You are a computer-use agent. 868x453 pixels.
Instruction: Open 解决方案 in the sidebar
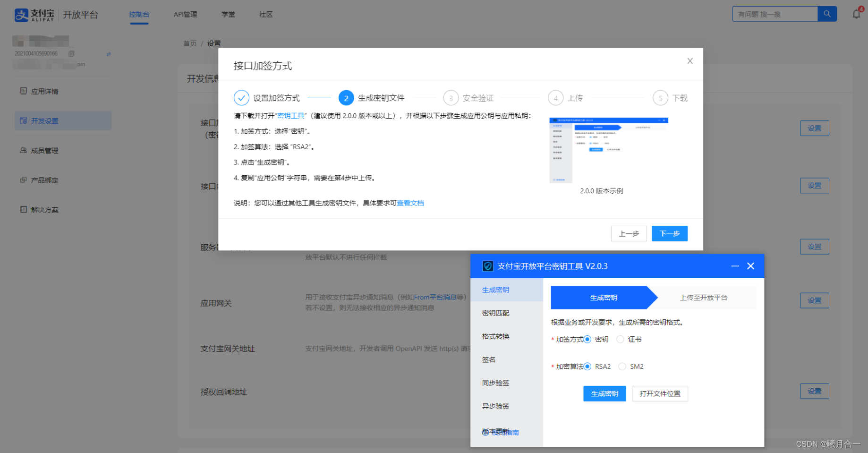tap(63, 209)
